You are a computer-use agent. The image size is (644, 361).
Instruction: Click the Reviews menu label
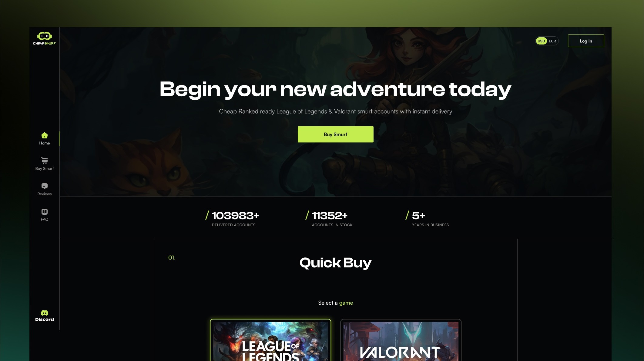tap(45, 194)
